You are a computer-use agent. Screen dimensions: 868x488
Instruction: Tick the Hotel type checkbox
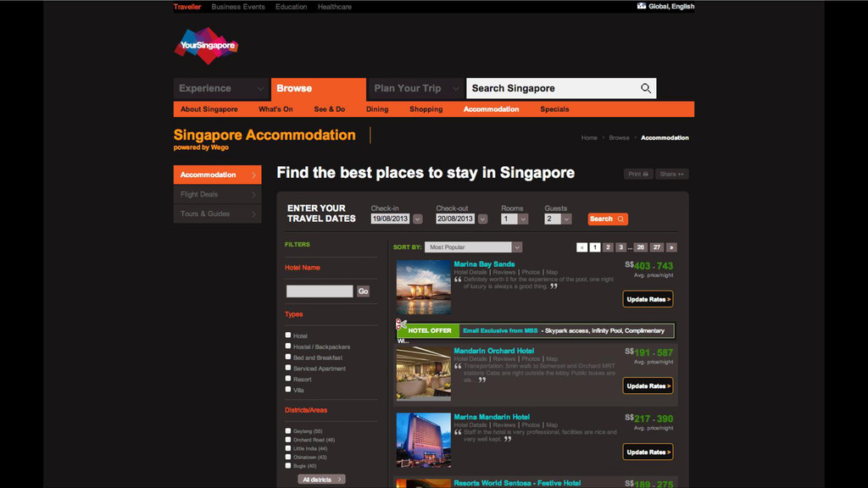point(288,335)
